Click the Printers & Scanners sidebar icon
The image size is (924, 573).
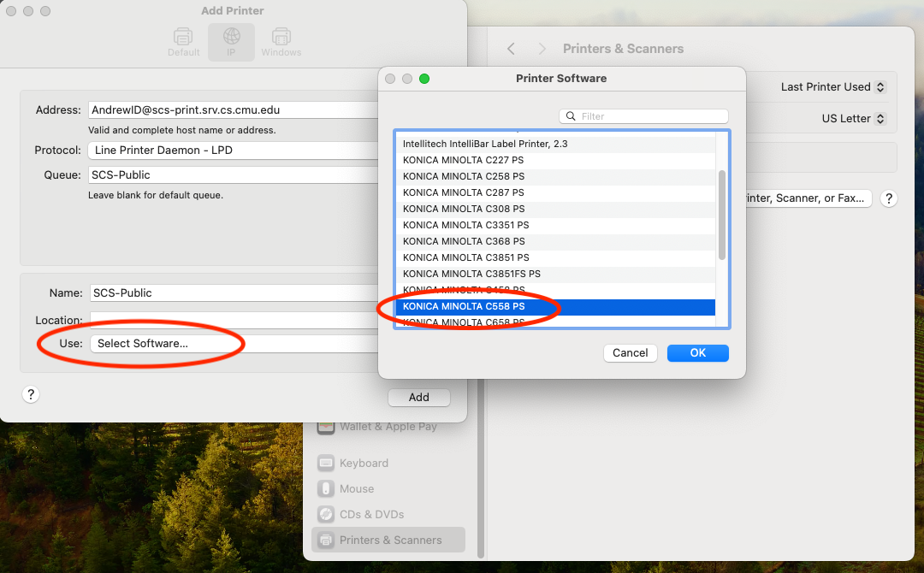326,540
